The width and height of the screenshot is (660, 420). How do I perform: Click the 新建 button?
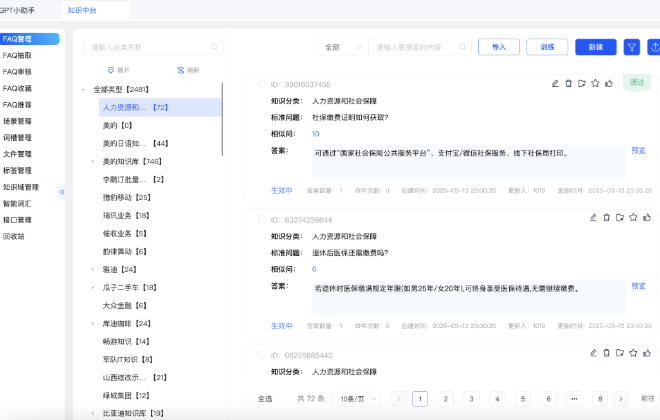(x=595, y=47)
